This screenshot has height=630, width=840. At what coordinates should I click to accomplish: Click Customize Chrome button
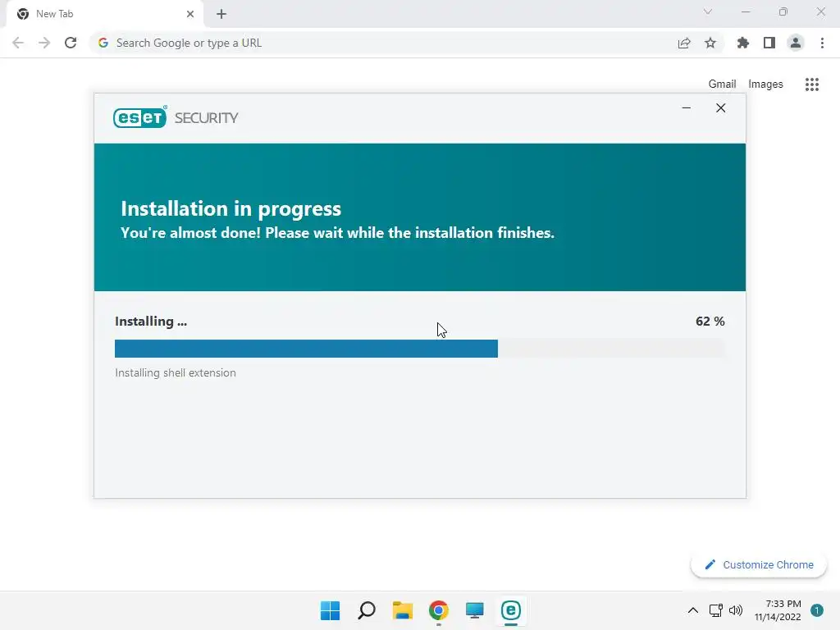click(x=759, y=565)
